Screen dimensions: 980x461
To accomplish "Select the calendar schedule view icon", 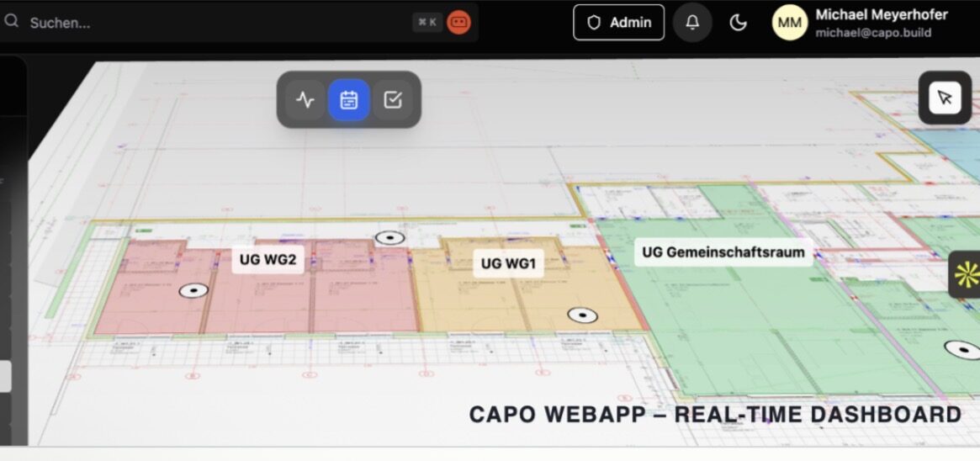I will point(349,100).
